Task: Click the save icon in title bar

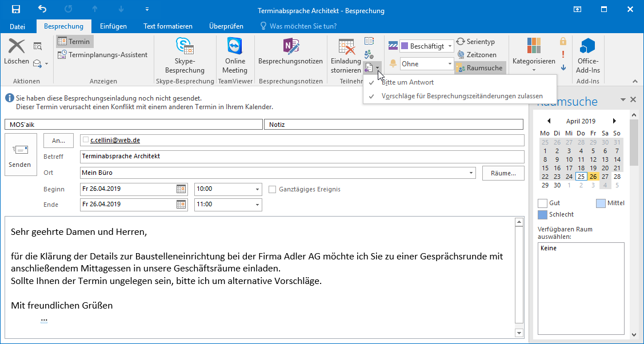Action: click(16, 9)
